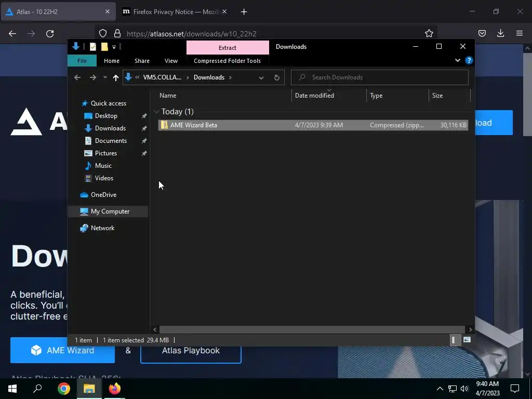Viewport: 532px width, 399px height.
Task: Open address bar history dropdown
Action: coord(261,78)
